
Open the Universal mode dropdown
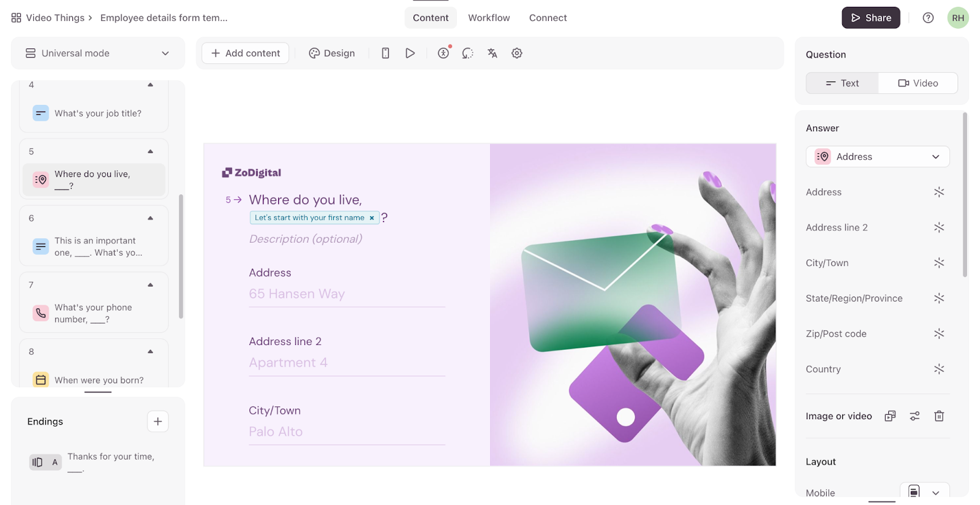coord(98,53)
